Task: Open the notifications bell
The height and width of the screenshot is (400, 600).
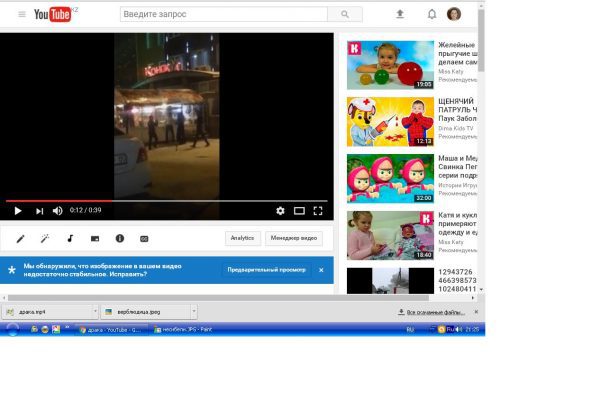Action: 432,15
